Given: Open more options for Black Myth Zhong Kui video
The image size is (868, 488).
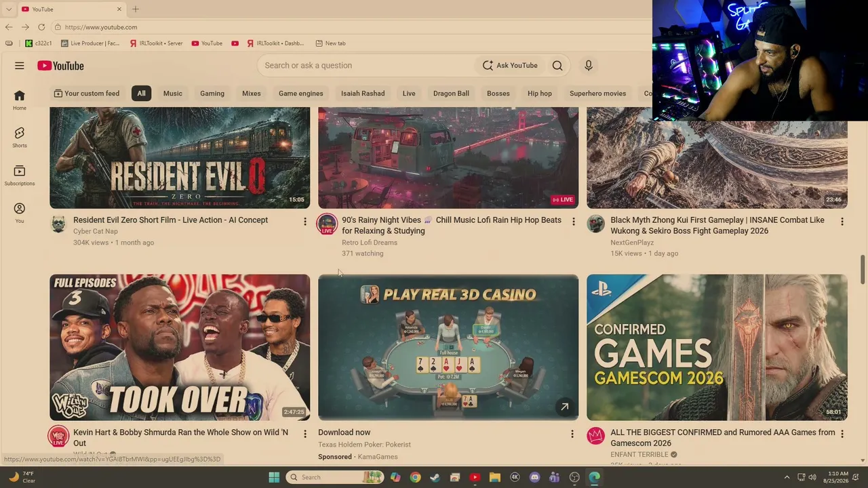Looking at the screenshot, I should pos(842,222).
